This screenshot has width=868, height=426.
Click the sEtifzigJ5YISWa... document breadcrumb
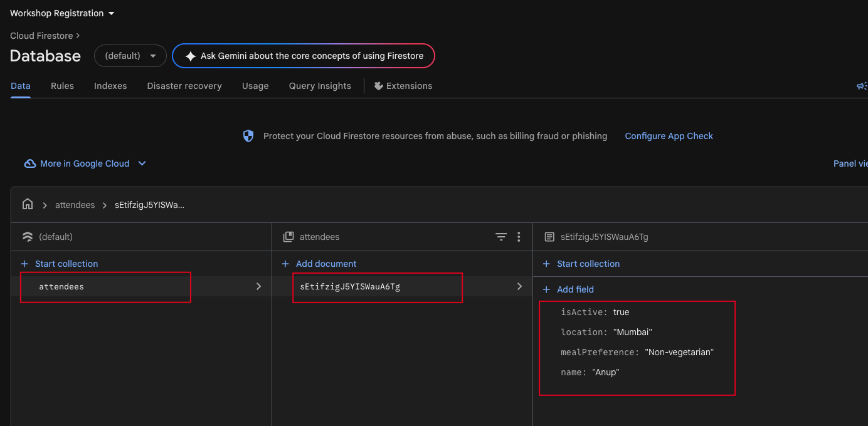point(149,205)
